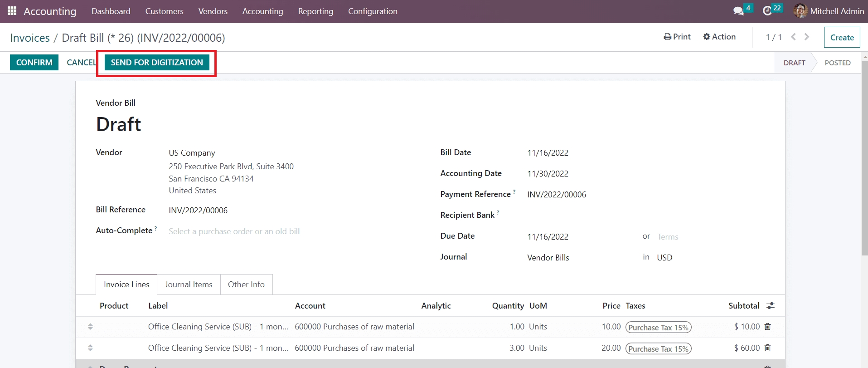The image size is (868, 368).
Task: Switch to the Journal Items tab
Action: [x=189, y=285]
